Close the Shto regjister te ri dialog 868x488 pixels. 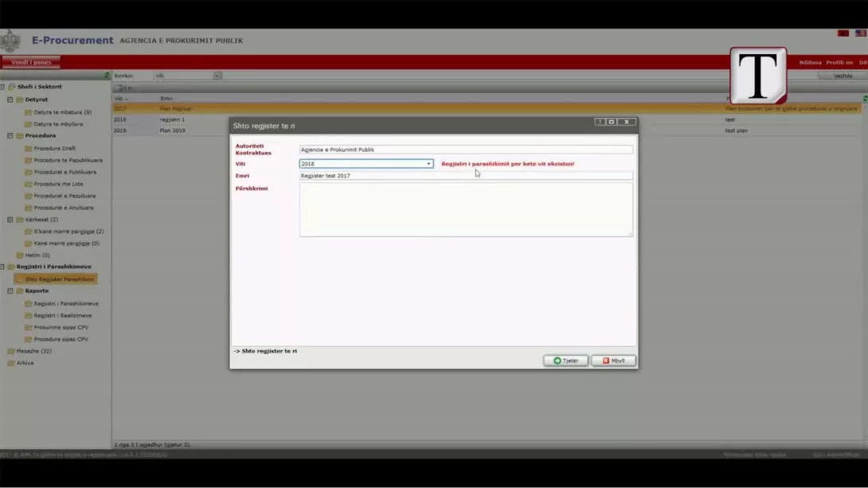pyautogui.click(x=626, y=122)
